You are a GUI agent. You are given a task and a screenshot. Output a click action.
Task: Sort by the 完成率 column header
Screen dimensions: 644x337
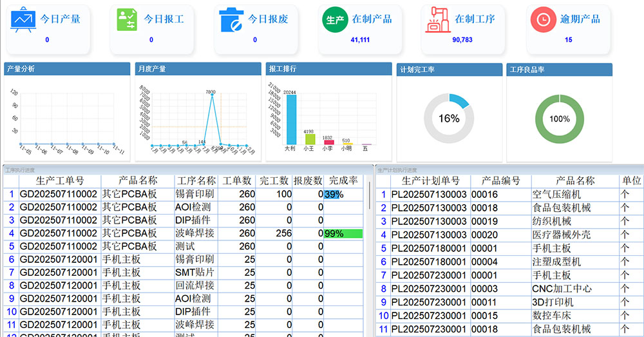point(343,181)
